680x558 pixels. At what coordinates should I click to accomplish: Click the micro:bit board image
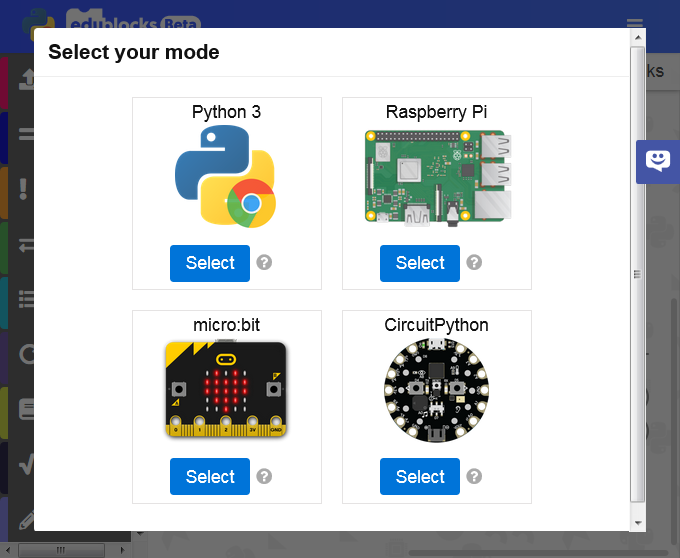click(x=226, y=390)
